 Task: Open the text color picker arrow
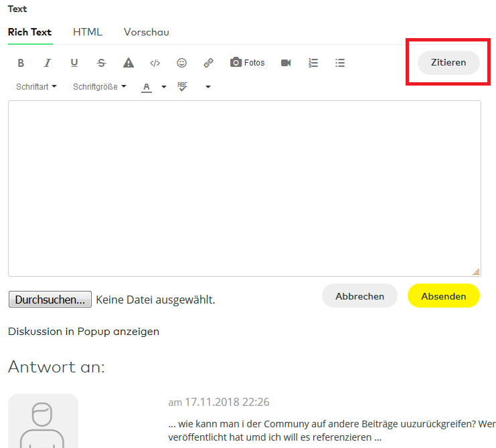pyautogui.click(x=164, y=87)
